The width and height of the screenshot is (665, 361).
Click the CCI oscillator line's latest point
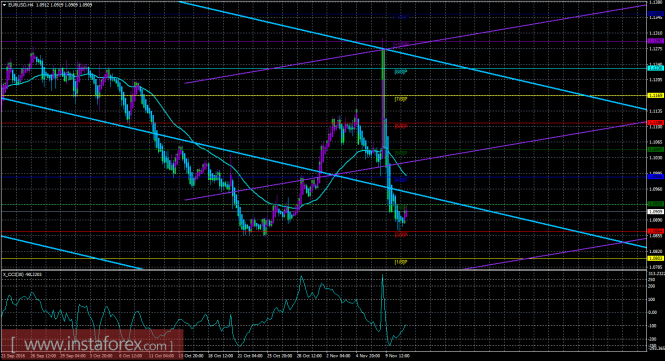[406, 325]
